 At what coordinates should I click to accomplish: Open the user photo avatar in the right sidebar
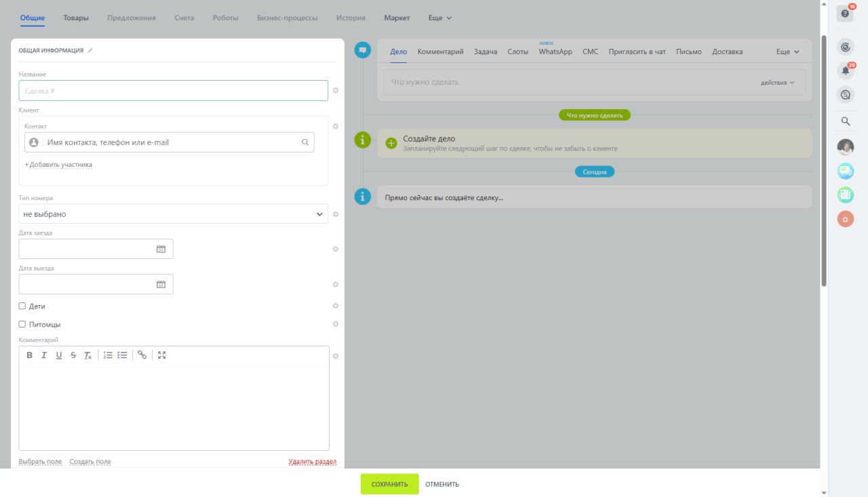(845, 147)
